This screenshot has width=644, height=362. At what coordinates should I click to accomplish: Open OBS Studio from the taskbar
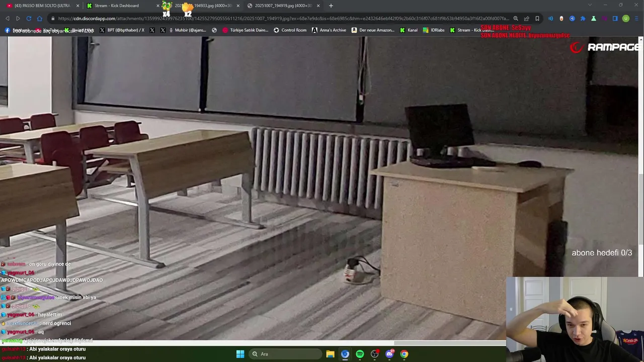(x=374, y=354)
